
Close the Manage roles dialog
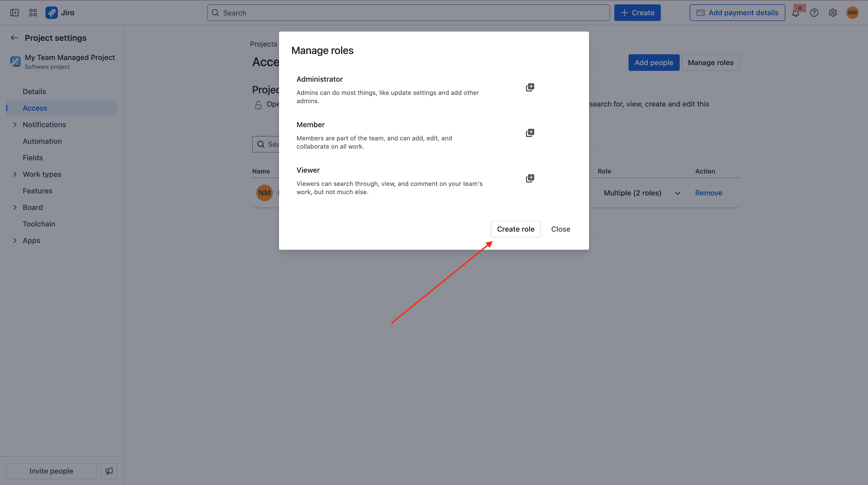point(560,229)
